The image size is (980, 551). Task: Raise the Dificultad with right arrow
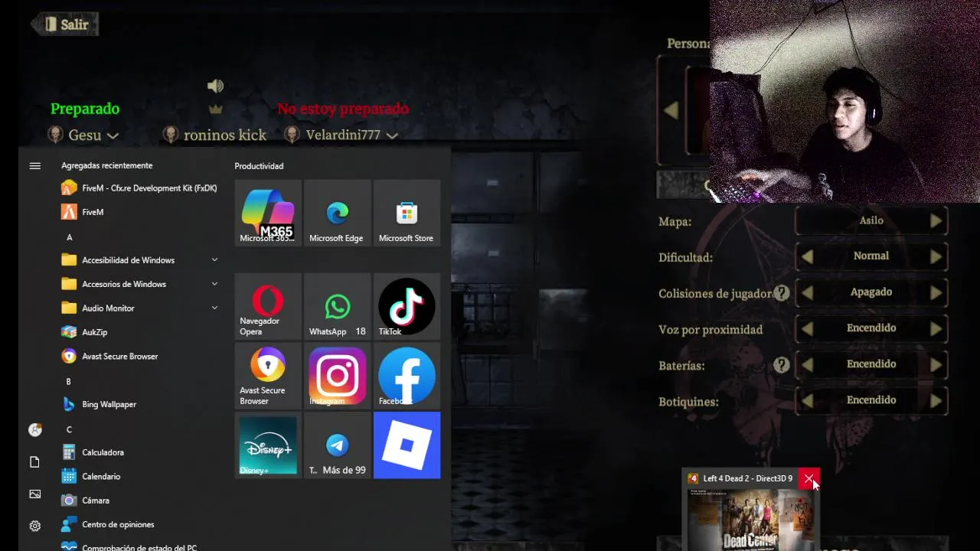[936, 257]
